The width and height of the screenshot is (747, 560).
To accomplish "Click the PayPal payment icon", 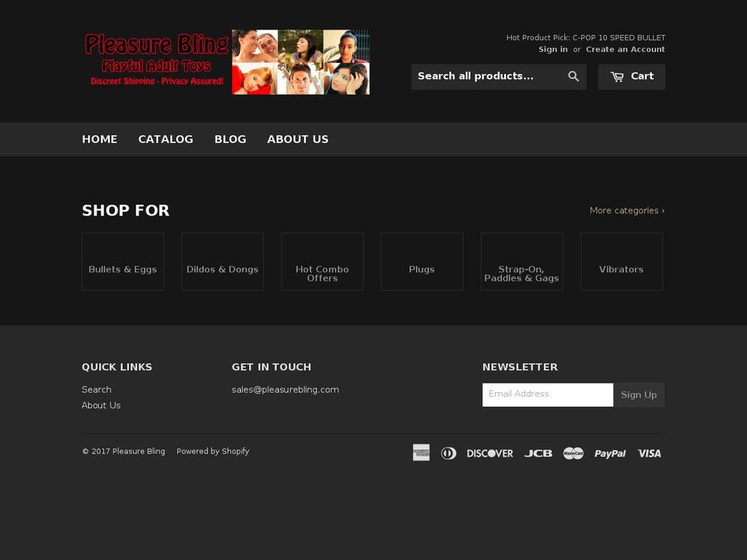I will tap(610, 453).
